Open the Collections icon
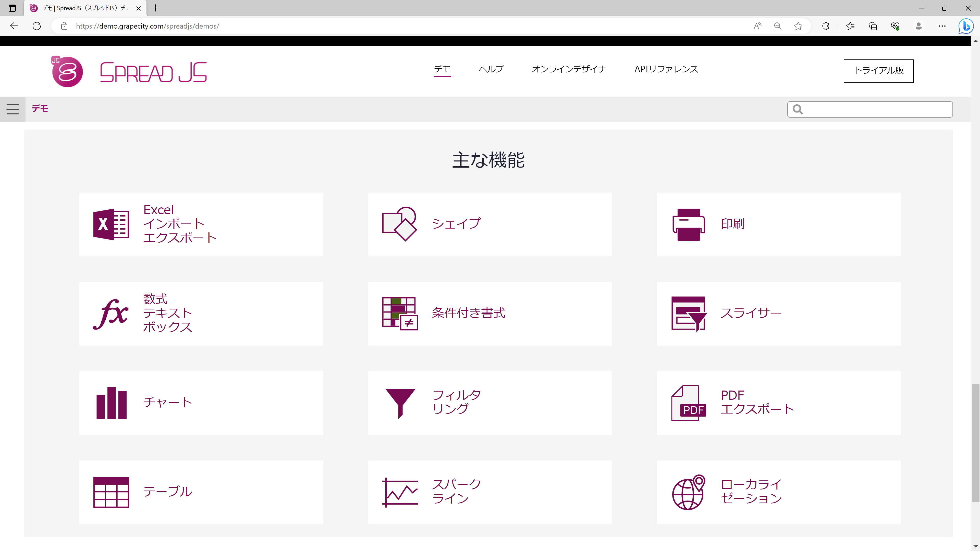This screenshot has width=980, height=551. pyautogui.click(x=873, y=26)
